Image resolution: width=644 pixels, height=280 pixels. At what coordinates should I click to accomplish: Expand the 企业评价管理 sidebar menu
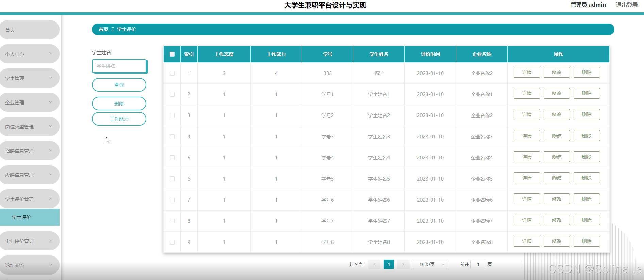coord(30,241)
